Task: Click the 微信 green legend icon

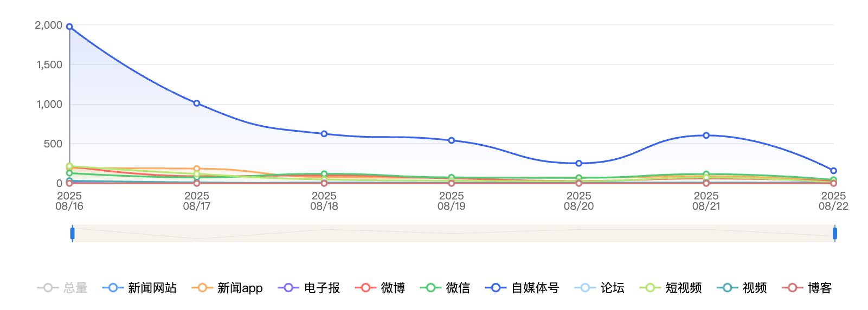Action: click(430, 288)
